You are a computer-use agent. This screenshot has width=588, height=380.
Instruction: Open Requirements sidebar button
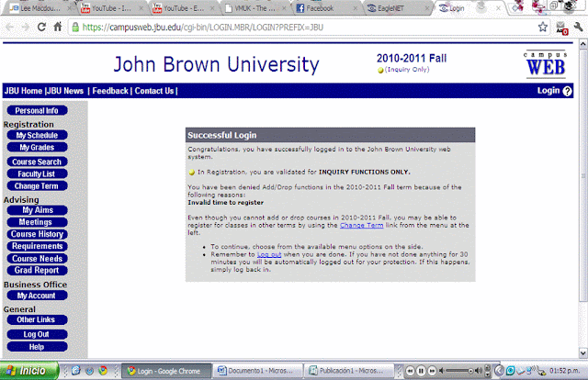pyautogui.click(x=37, y=246)
